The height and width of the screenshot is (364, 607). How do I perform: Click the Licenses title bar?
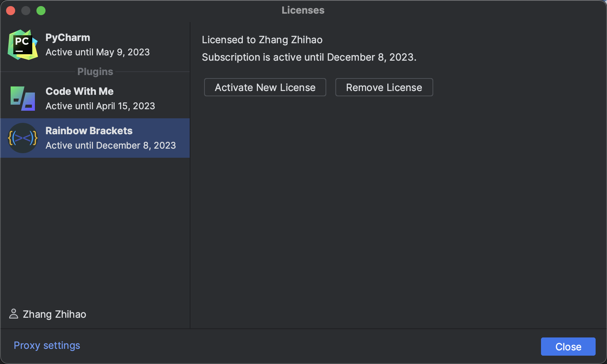(x=302, y=10)
